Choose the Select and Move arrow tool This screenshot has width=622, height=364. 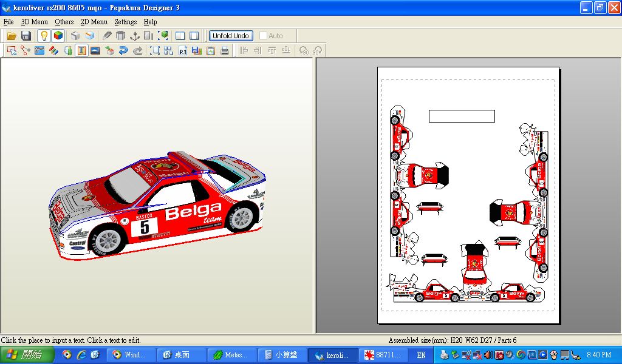[12, 51]
